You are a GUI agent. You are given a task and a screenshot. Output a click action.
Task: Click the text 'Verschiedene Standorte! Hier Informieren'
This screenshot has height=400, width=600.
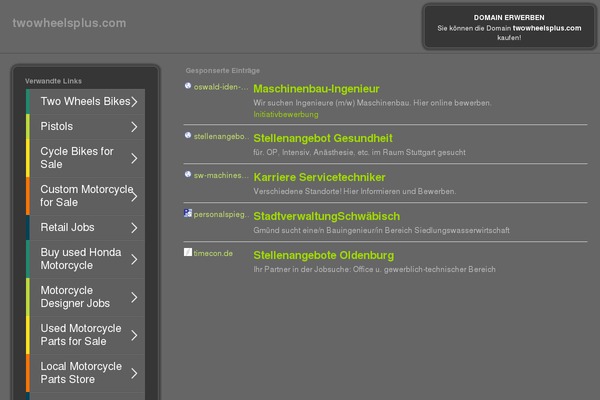329,191
